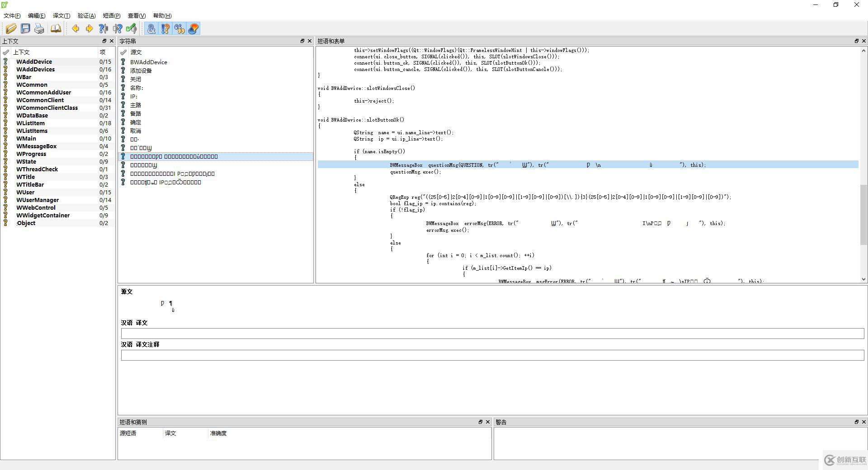Close the 字符串 panel
868x470 pixels.
[310, 41]
